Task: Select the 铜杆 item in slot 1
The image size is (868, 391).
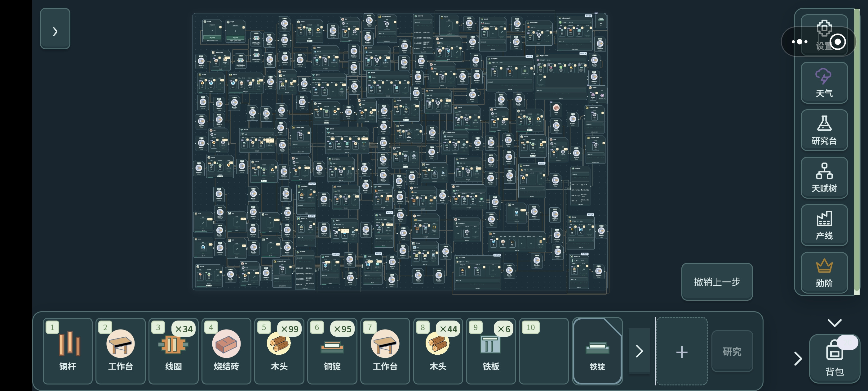Action: (x=67, y=351)
